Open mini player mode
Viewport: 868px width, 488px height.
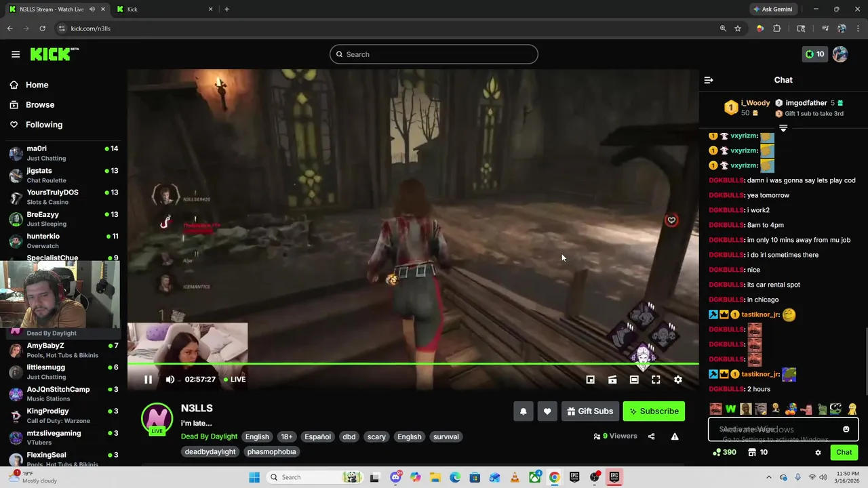click(x=591, y=380)
